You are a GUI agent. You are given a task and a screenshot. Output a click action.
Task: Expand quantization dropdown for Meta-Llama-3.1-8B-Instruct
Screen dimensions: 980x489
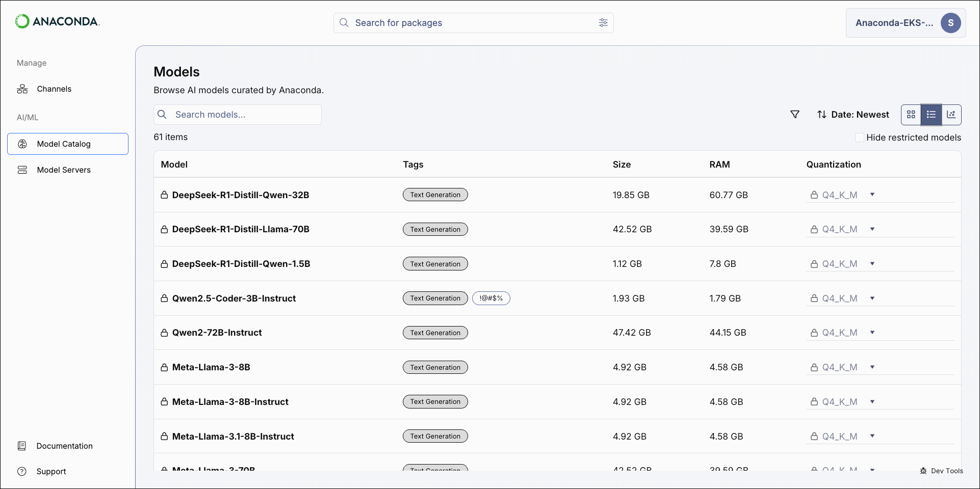(872, 436)
